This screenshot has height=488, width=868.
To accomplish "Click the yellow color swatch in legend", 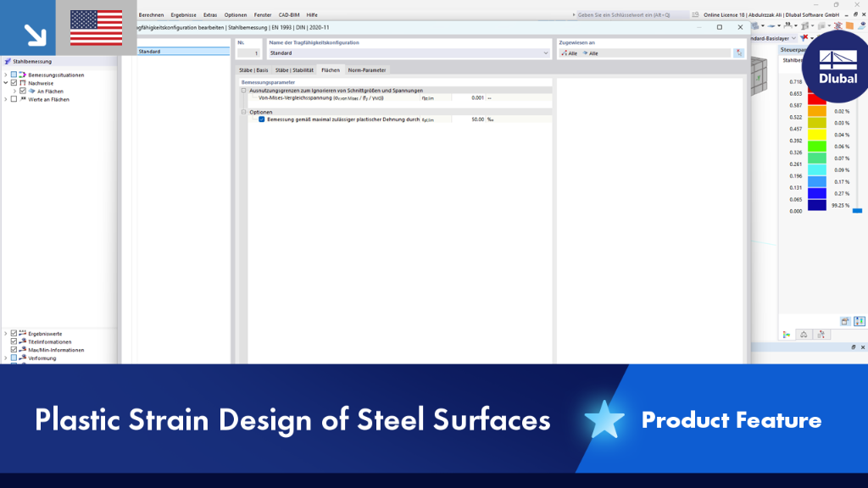I will [816, 135].
